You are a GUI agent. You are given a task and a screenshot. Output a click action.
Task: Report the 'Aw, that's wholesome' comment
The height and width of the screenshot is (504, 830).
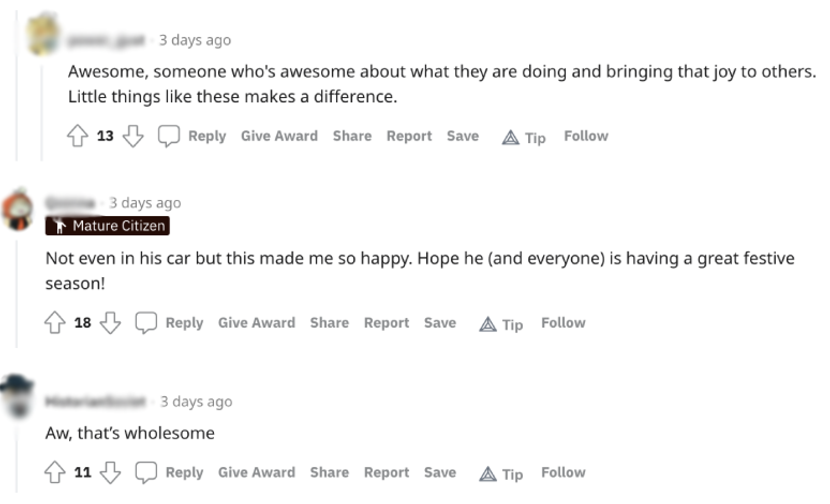click(x=387, y=472)
